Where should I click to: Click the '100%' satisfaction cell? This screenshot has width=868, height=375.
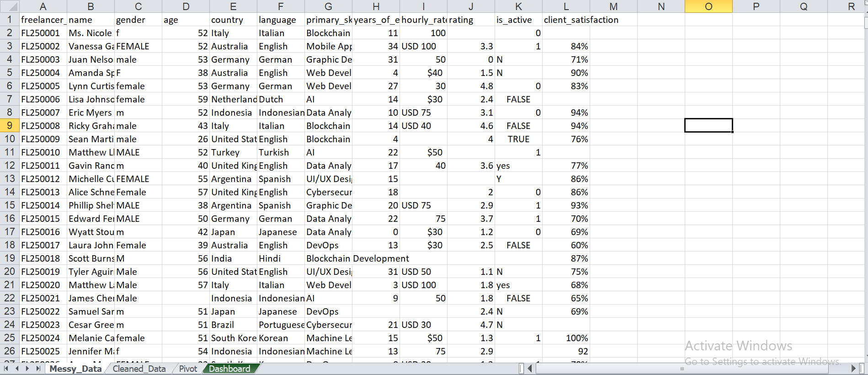[566, 338]
